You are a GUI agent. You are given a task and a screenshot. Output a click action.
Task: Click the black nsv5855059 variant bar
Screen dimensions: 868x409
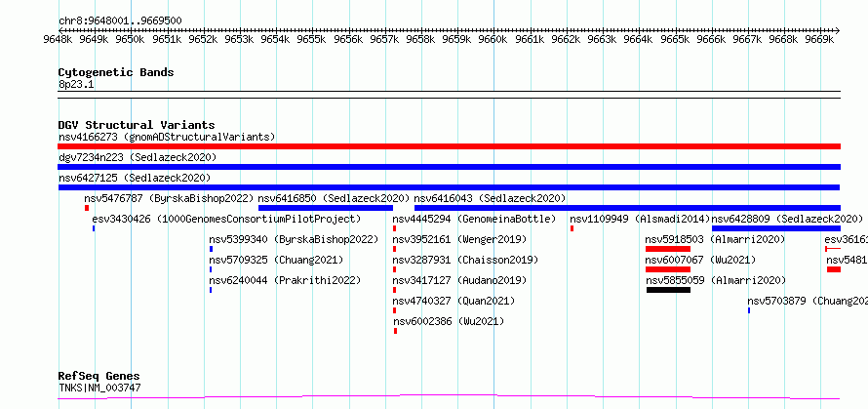668,290
